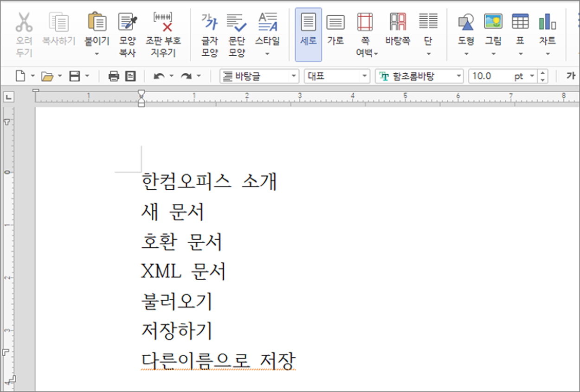
Task: Click the Redo arrow icon
Action: (x=186, y=76)
